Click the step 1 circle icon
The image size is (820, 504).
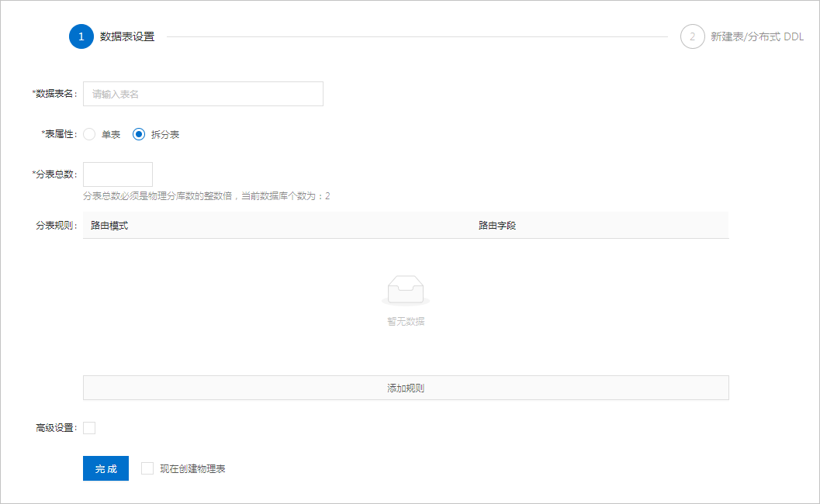pos(81,36)
